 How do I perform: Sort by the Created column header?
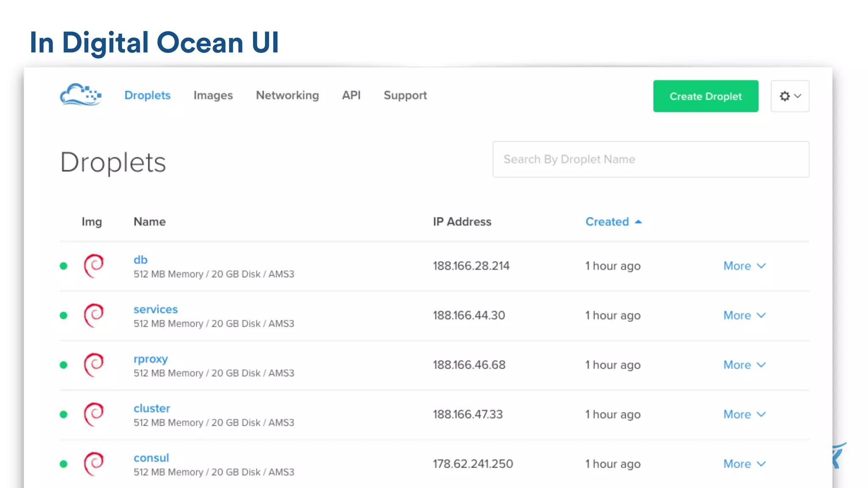pyautogui.click(x=607, y=222)
